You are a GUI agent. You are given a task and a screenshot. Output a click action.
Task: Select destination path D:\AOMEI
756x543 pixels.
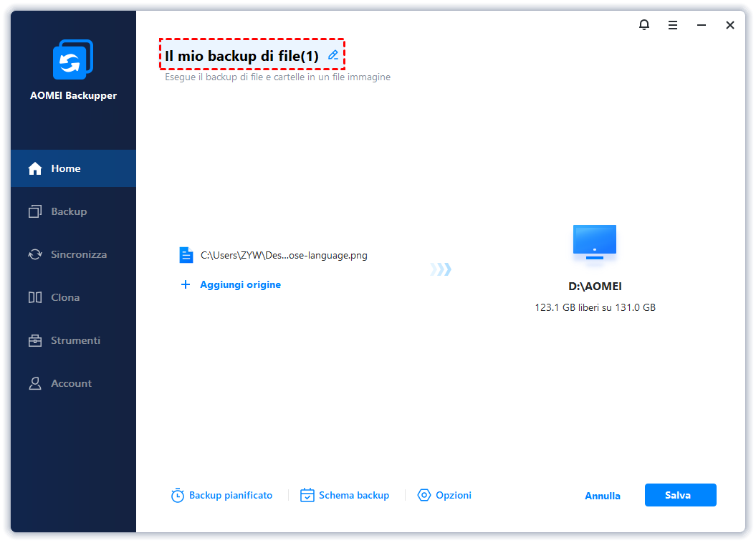595,287
